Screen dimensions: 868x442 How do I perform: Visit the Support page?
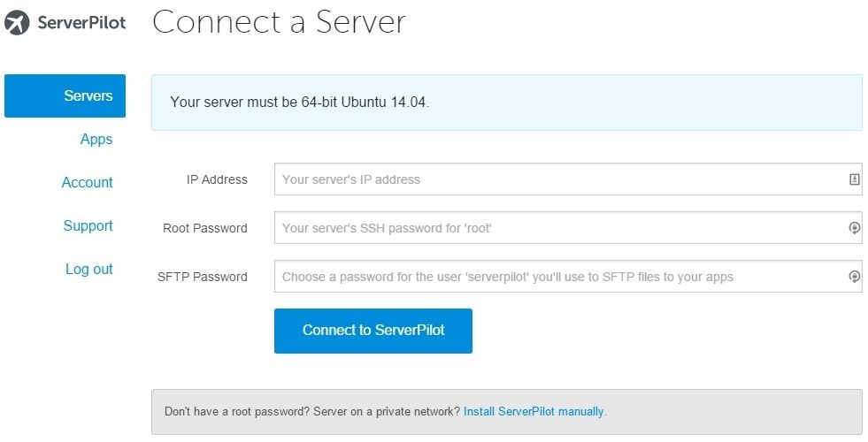pyautogui.click(x=88, y=225)
